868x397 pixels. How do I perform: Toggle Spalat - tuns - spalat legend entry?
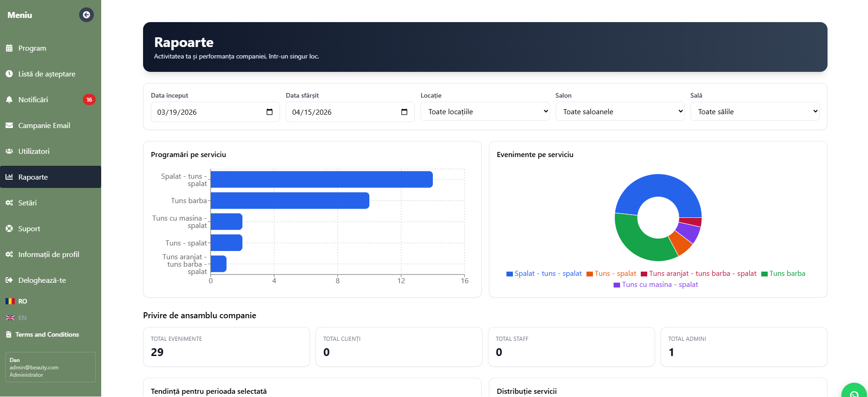[x=544, y=274]
